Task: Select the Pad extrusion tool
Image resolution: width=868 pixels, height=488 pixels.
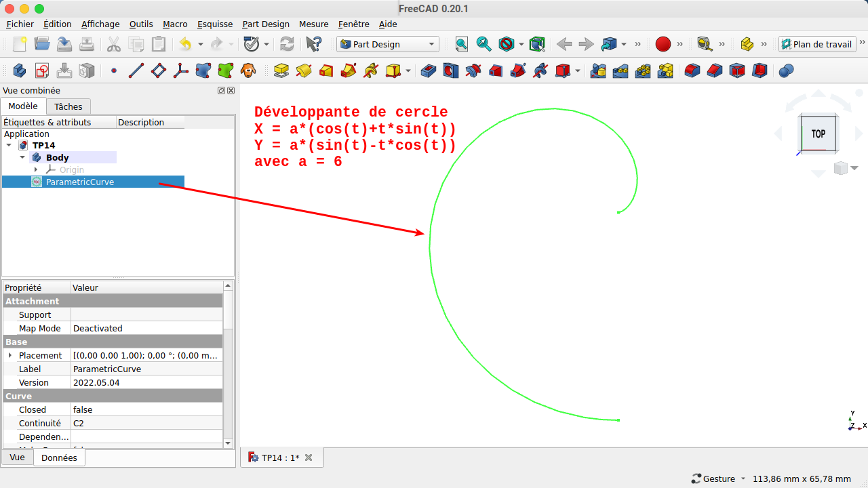Action: 281,70
